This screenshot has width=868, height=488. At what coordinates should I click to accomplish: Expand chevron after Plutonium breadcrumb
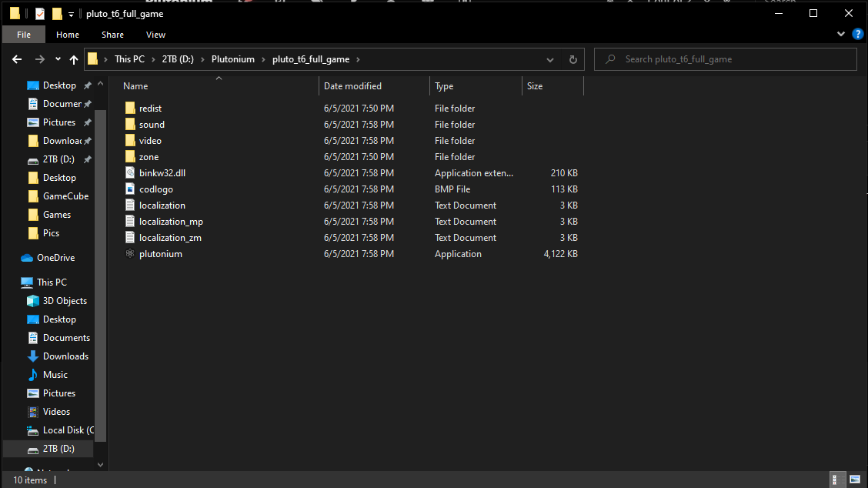click(x=263, y=59)
